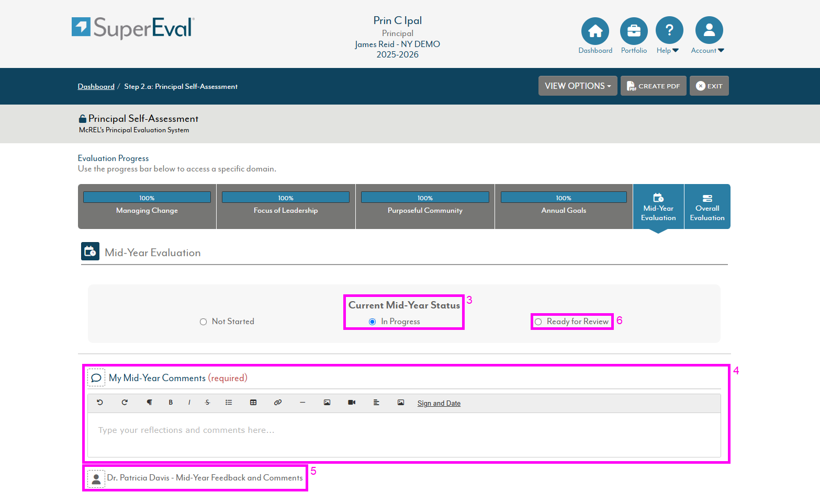Viewport: 820px width, 504px height.
Task: Click the CREATE PDF button
Action: tap(653, 86)
